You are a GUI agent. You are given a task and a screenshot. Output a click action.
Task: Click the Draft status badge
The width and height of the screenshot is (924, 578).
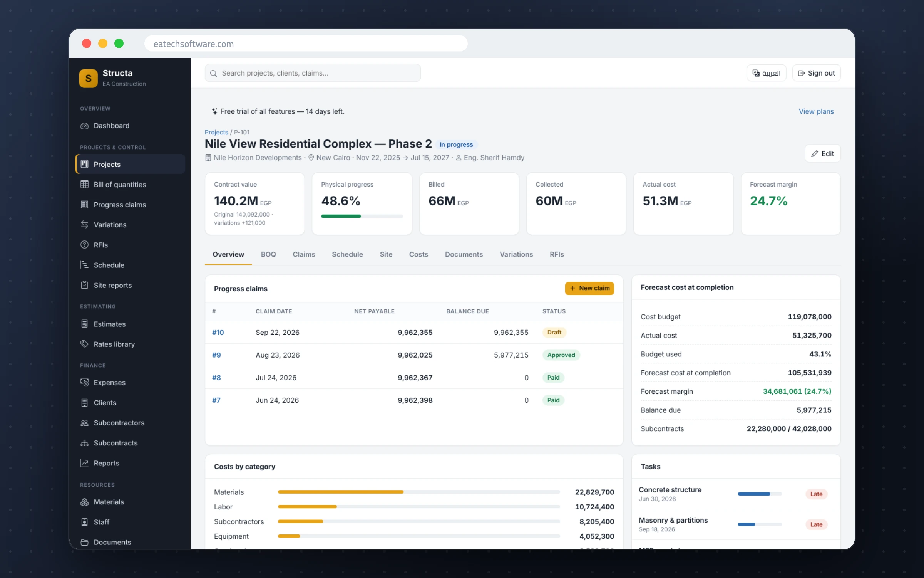click(554, 332)
